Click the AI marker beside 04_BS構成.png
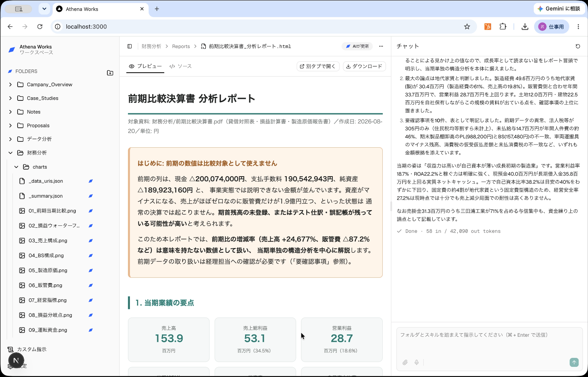Image resolution: width=588 pixels, height=377 pixels. (x=91, y=256)
